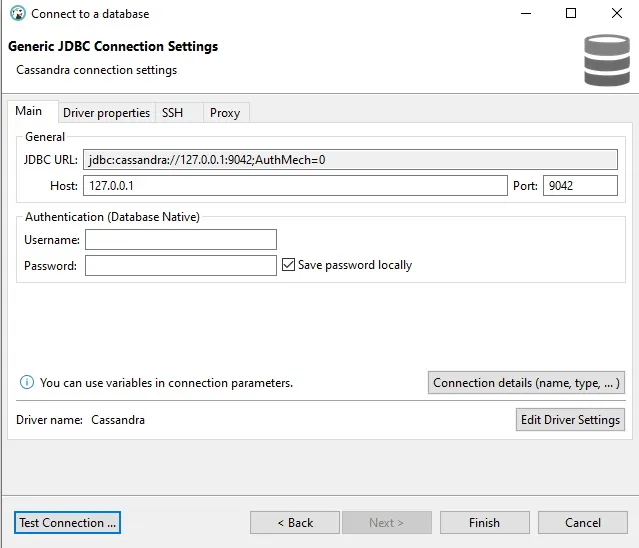Click Finish to create the connection
The width and height of the screenshot is (639, 548).
click(485, 522)
